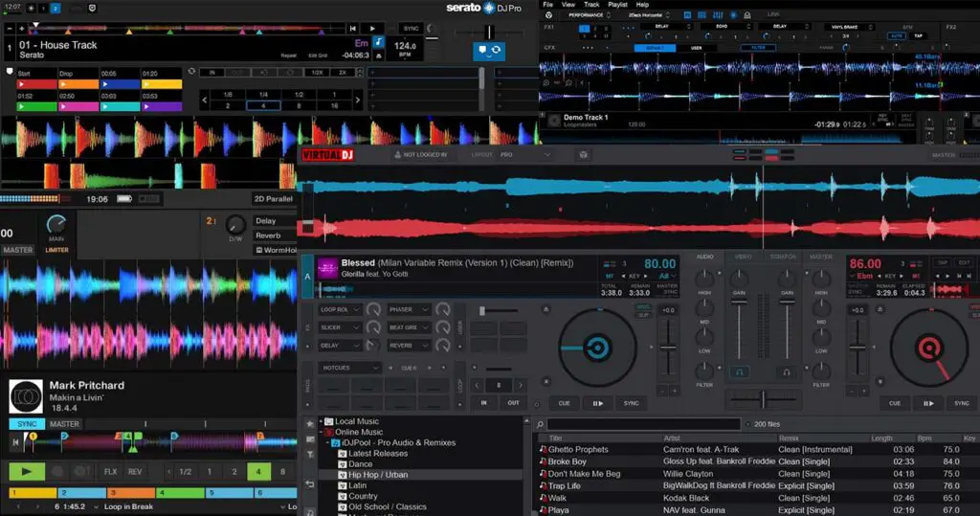
Task: Click the blue sampler/sync icon button in Serato
Action: tap(489, 50)
